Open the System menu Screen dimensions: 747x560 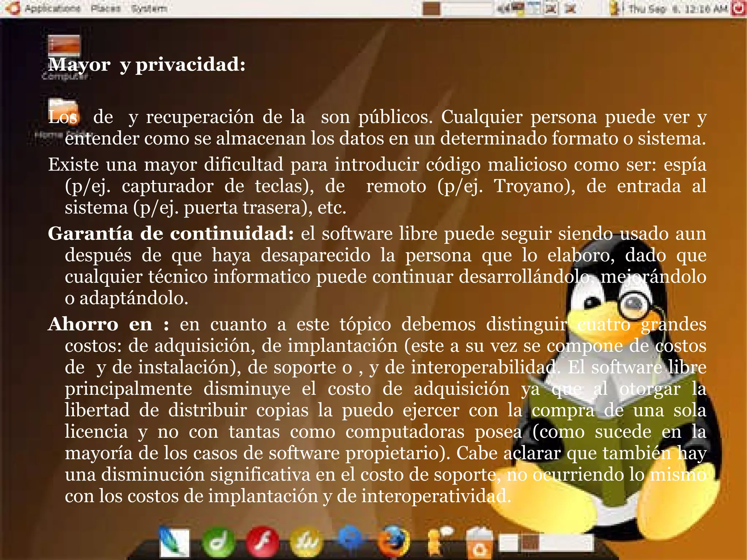pos(149,8)
